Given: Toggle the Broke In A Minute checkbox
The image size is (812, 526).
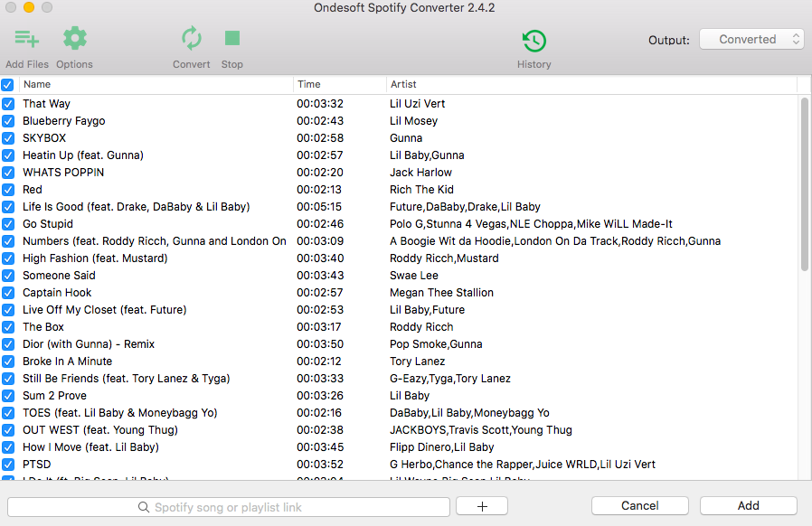Looking at the screenshot, I should point(8,362).
